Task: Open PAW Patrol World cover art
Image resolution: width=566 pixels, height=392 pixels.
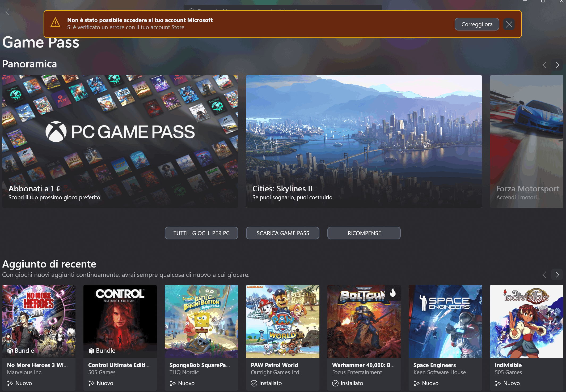Action: (283, 321)
